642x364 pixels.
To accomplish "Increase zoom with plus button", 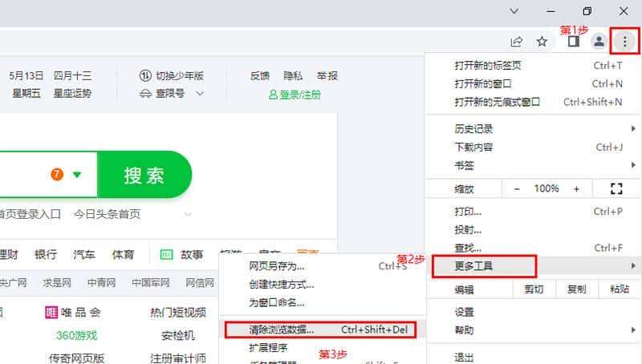I will click(576, 189).
